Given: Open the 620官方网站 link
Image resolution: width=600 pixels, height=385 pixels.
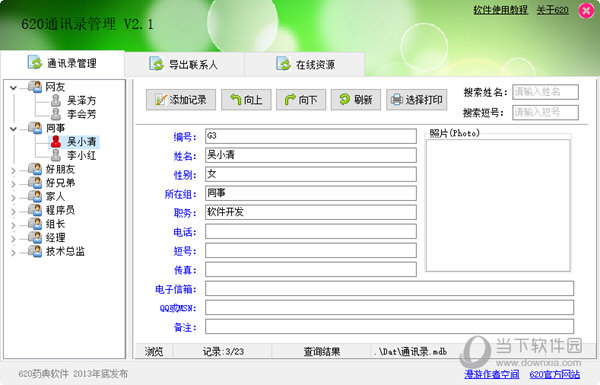Looking at the screenshot, I should [x=554, y=374].
